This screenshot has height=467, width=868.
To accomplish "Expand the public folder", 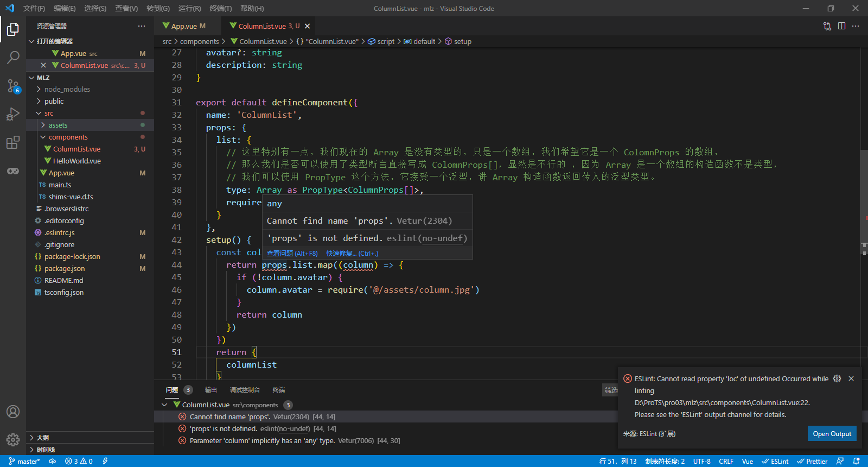I will [x=90, y=101].
